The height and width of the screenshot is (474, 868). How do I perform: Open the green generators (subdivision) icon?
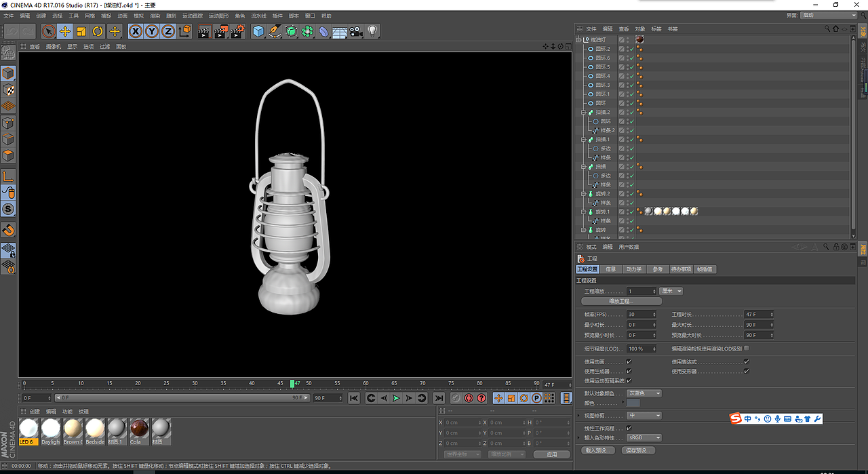click(x=291, y=31)
